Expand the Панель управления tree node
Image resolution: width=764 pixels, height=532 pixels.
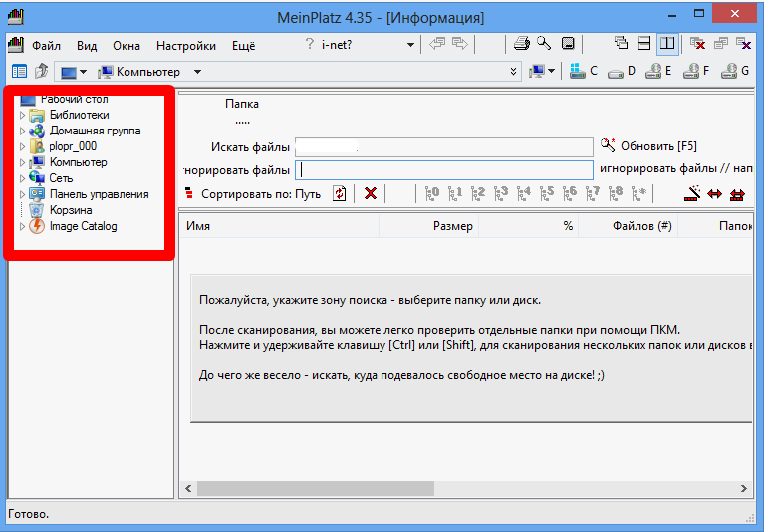coord(23,195)
